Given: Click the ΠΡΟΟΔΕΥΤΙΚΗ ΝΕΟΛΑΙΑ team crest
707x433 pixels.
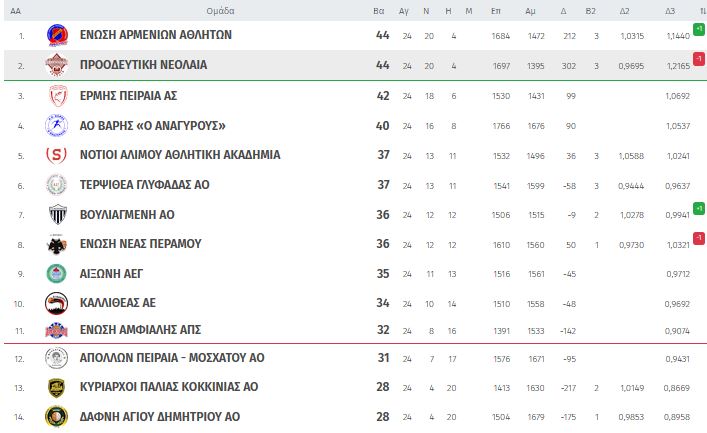Looking at the screenshot, I should click(x=57, y=65).
